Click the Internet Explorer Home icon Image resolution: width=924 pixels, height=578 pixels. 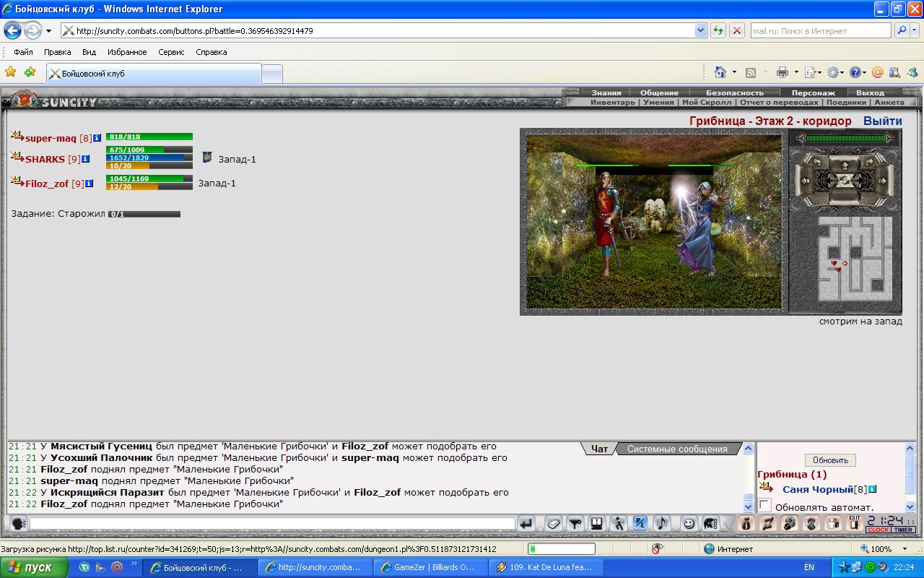(x=720, y=72)
